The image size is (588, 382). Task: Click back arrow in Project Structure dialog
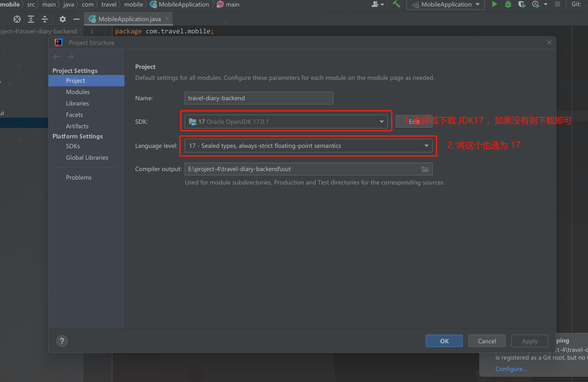(57, 57)
